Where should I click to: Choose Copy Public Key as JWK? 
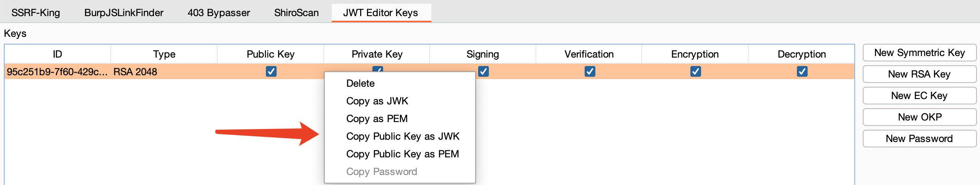tap(402, 136)
